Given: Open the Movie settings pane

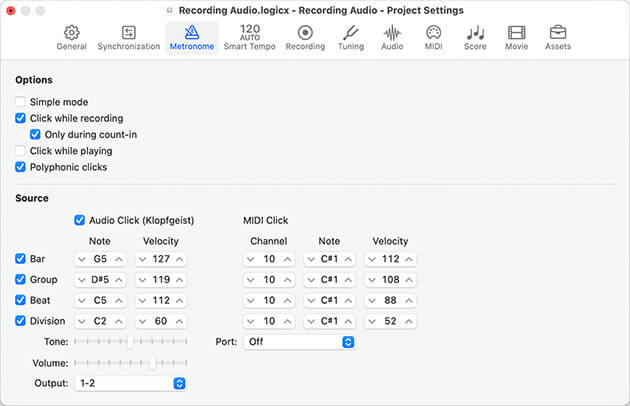Looking at the screenshot, I should 516,38.
